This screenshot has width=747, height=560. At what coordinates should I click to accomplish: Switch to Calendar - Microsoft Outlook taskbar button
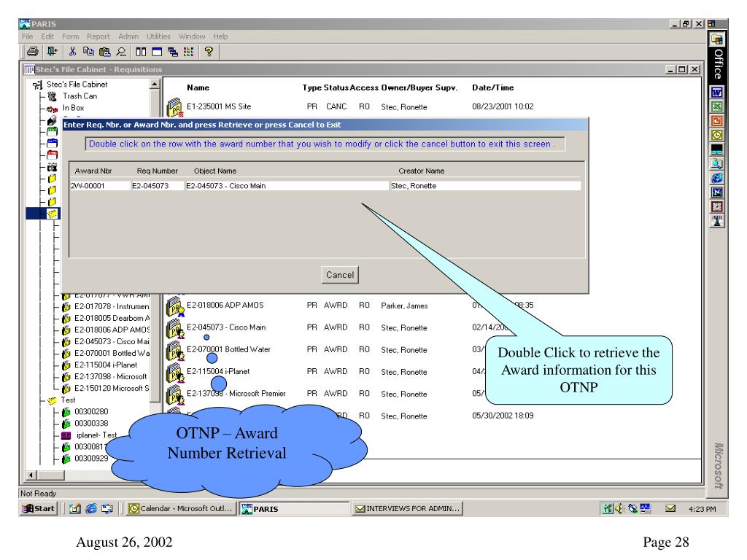click(x=181, y=508)
